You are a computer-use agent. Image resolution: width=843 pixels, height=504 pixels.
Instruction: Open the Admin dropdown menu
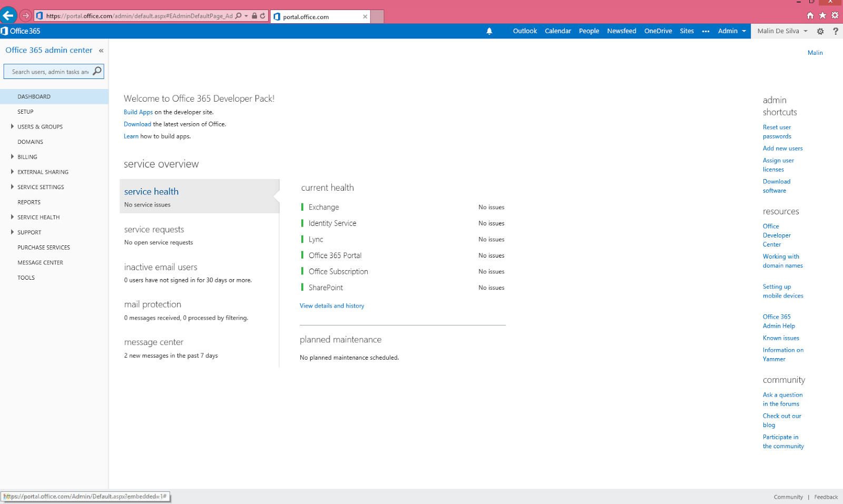(x=732, y=31)
